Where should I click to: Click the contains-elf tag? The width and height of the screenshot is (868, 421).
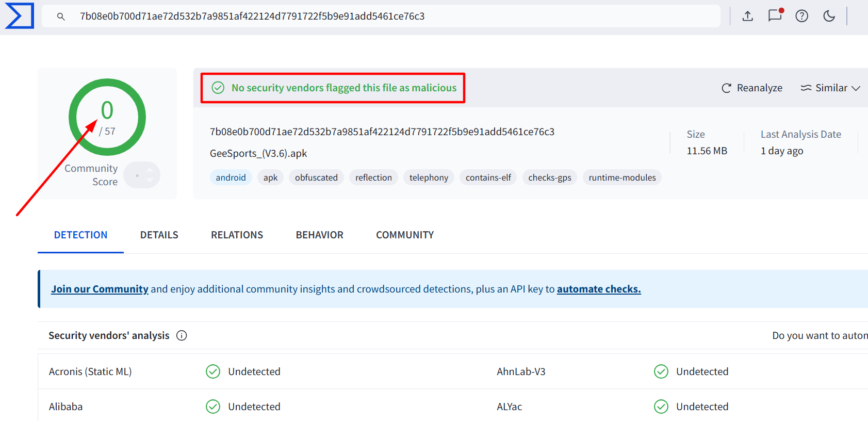pos(488,177)
